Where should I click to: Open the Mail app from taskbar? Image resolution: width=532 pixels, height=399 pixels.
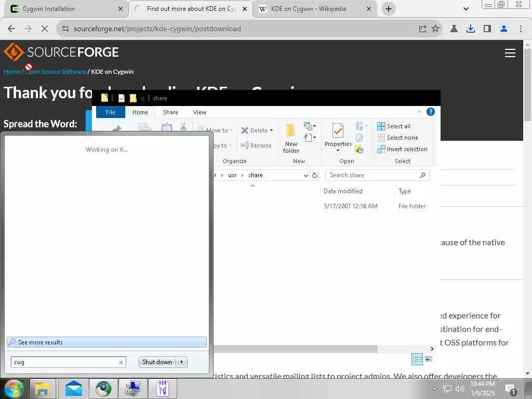(x=74, y=389)
